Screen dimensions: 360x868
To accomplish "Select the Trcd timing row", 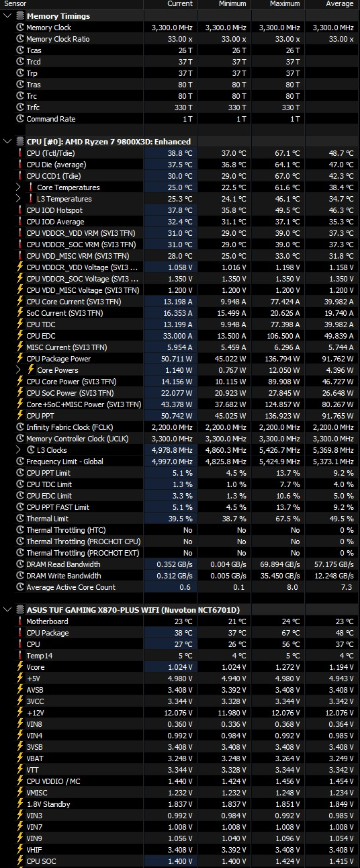I will pos(180,62).
